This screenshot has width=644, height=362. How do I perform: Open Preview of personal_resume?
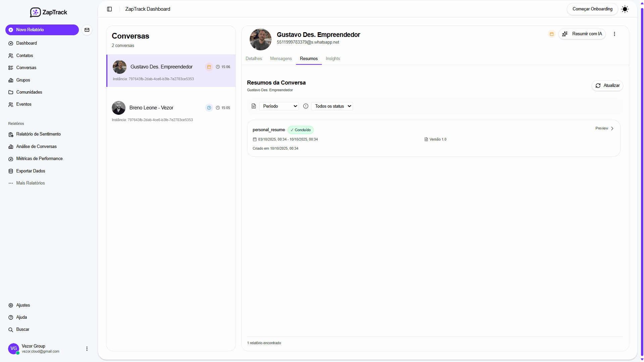pyautogui.click(x=604, y=128)
